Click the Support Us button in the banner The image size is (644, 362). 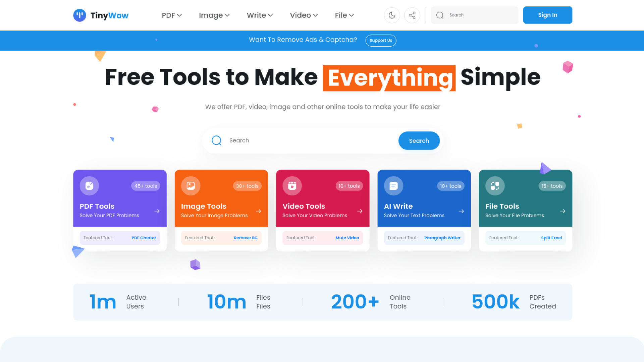(381, 41)
